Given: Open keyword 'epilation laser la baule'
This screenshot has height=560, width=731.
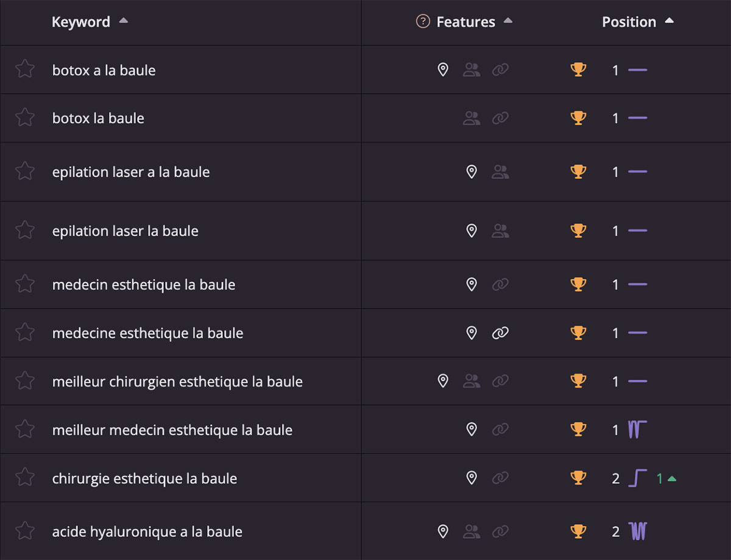Looking at the screenshot, I should pyautogui.click(x=125, y=231).
